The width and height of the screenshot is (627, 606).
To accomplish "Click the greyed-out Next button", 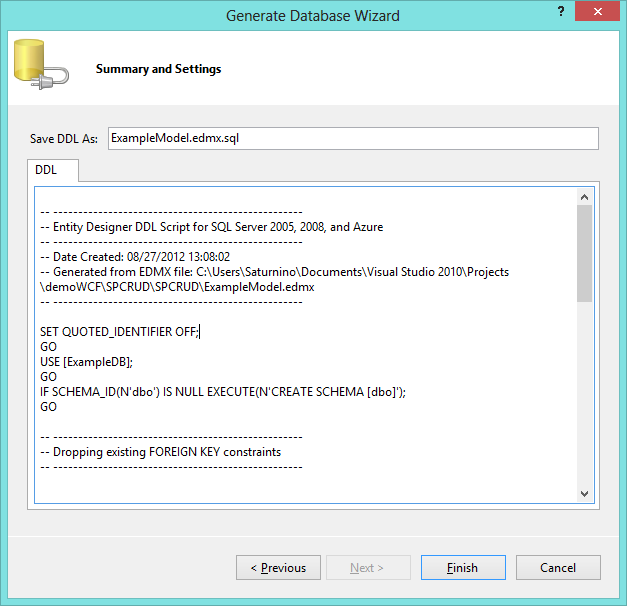I will tap(368, 568).
